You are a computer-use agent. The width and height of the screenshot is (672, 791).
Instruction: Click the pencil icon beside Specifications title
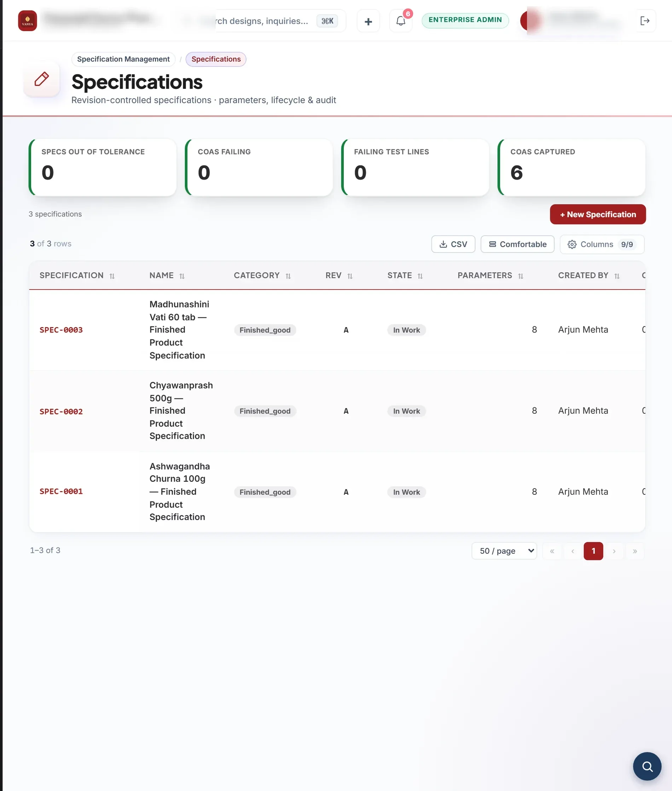pyautogui.click(x=41, y=79)
